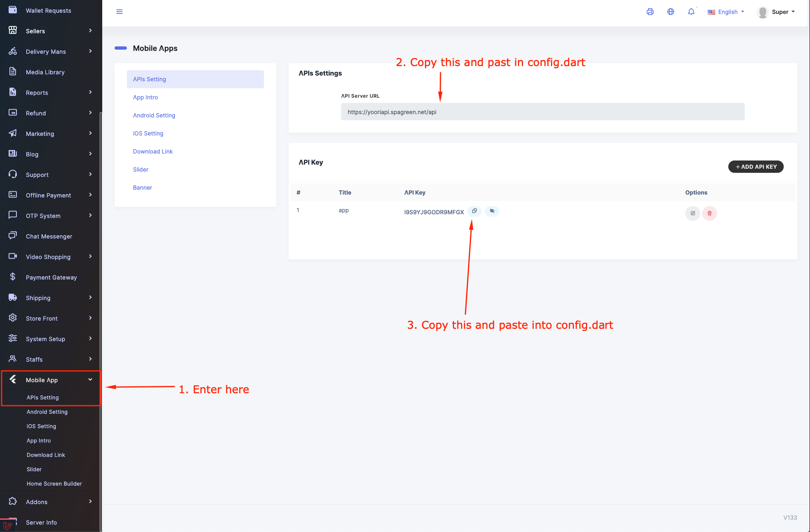This screenshot has height=532, width=810.
Task: Toggle API key visibility eye icon
Action: [492, 211]
